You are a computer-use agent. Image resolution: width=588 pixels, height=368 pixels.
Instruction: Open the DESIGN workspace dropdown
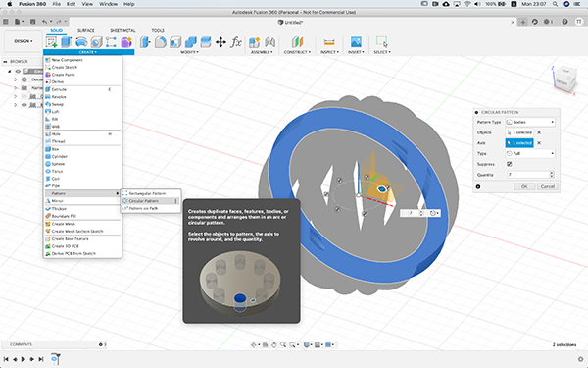(24, 41)
